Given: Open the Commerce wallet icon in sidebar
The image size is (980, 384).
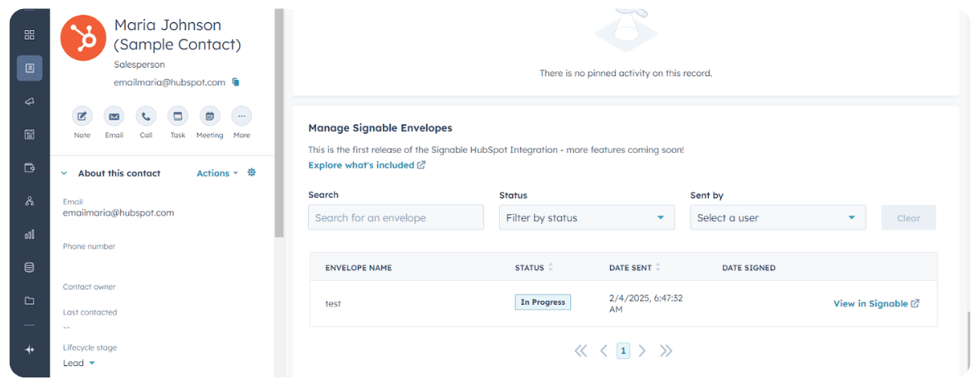Looking at the screenshot, I should [x=29, y=167].
